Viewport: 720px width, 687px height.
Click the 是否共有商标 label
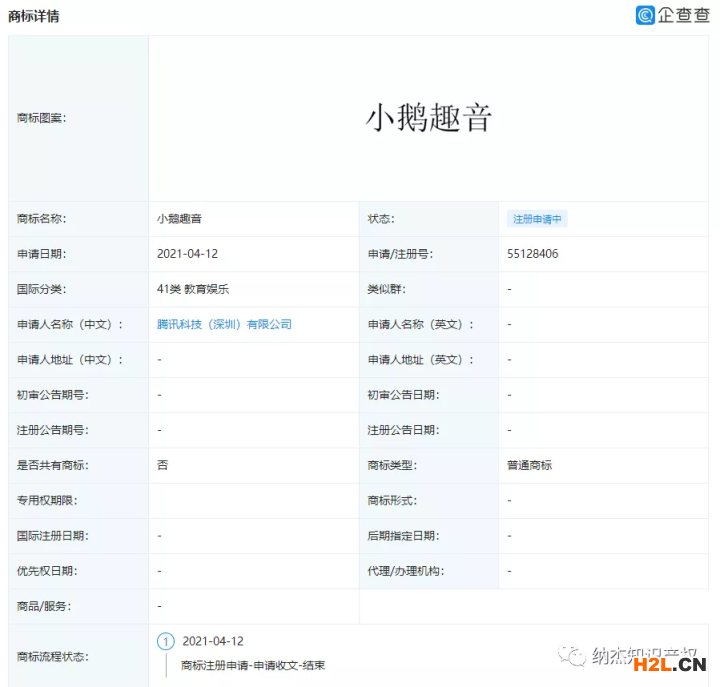[52, 465]
